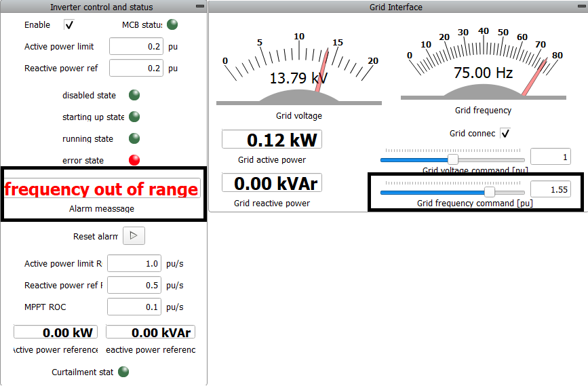Click the frequency out of range alarm message

pos(102,189)
